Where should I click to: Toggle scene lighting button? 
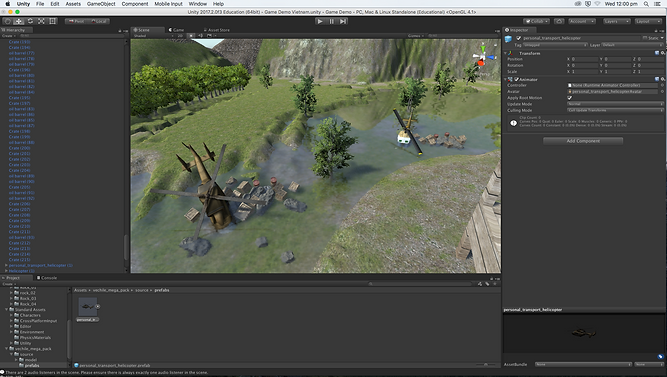[x=191, y=36]
